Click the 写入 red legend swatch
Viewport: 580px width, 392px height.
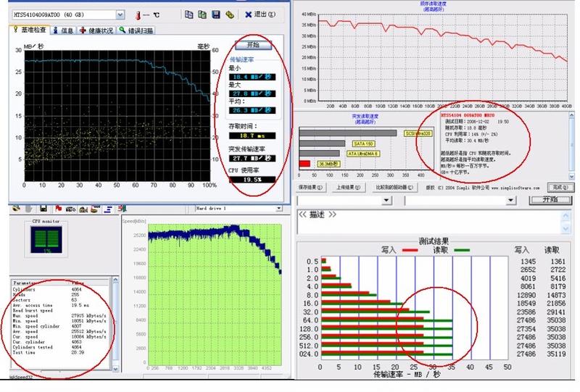(410, 251)
